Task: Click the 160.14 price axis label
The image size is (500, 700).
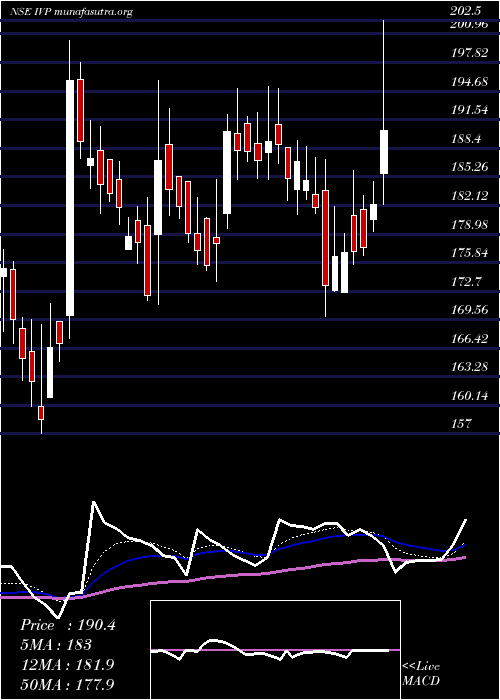Action: (x=469, y=396)
